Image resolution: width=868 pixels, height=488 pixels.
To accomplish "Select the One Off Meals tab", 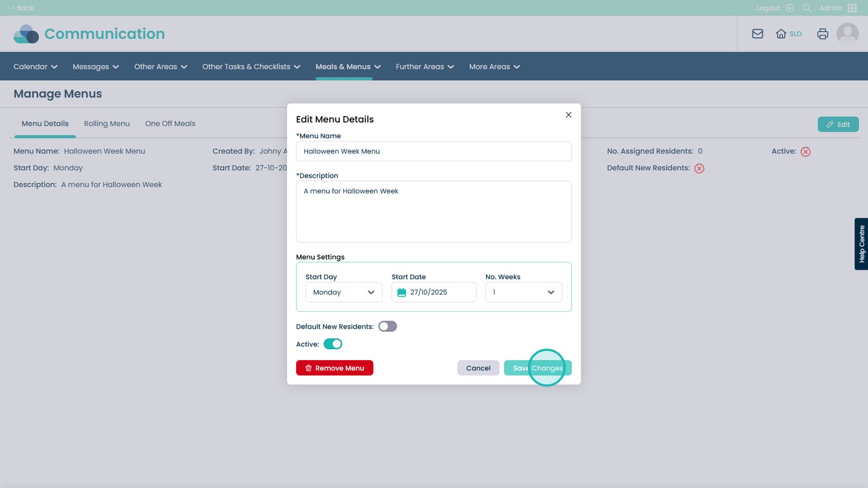I will pyautogui.click(x=170, y=124).
